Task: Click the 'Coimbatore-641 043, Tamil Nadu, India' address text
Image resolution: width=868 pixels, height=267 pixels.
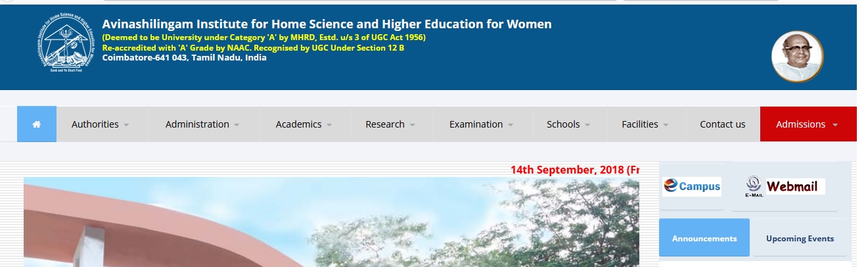Action: (185, 57)
